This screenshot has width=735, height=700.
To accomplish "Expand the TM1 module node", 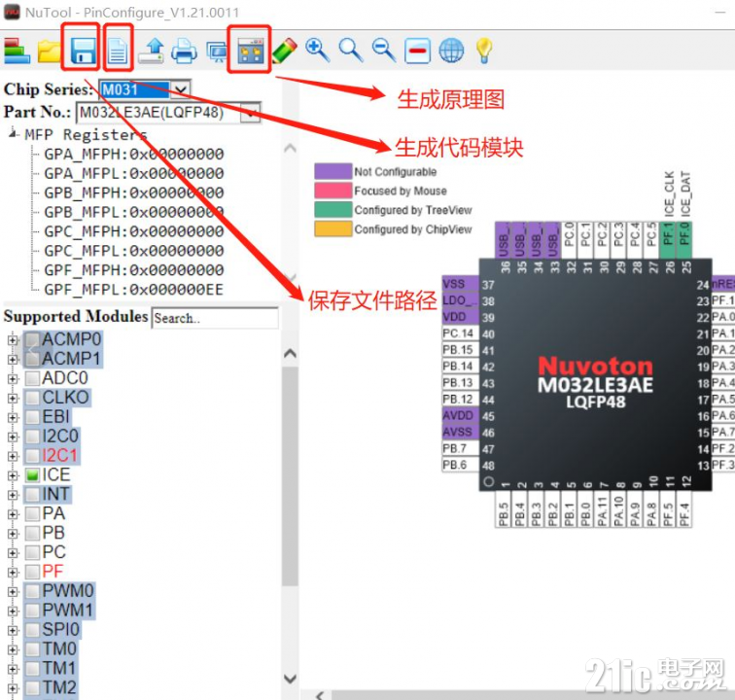I will 13,669.
